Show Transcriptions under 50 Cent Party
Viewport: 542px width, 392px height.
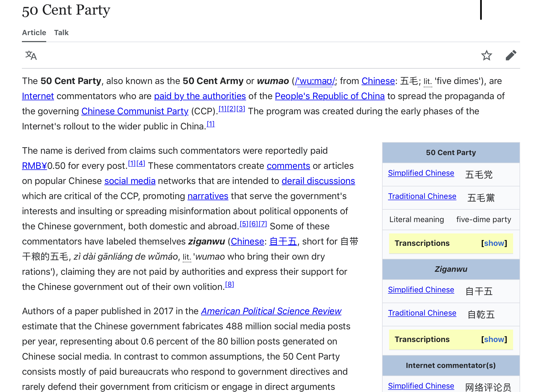click(x=494, y=243)
